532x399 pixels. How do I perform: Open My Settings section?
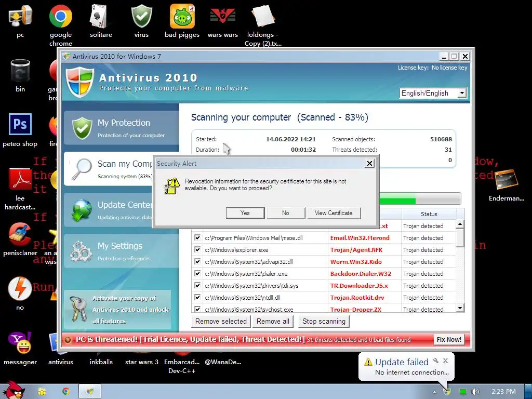click(122, 251)
